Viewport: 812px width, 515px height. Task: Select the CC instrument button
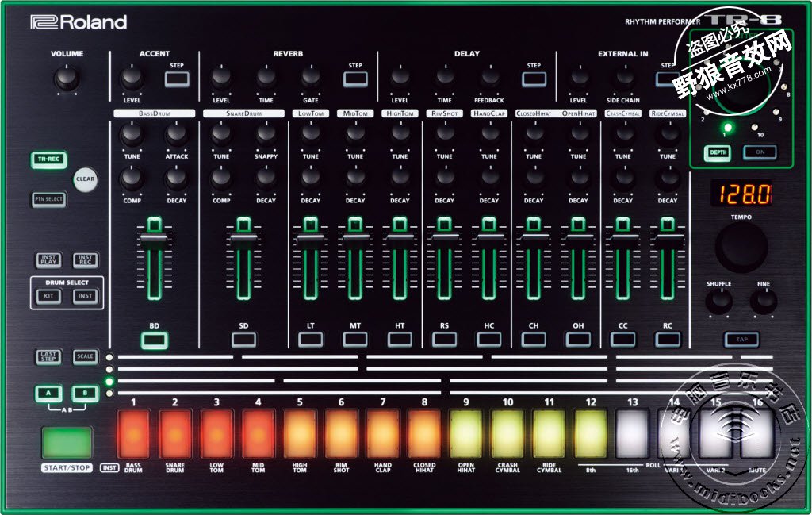[623, 340]
